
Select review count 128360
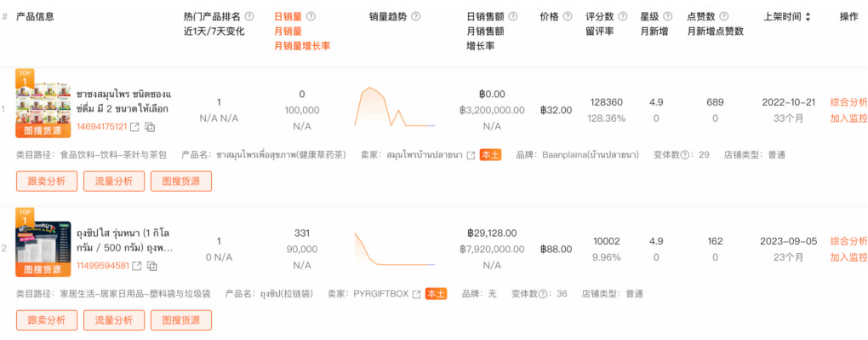click(606, 102)
